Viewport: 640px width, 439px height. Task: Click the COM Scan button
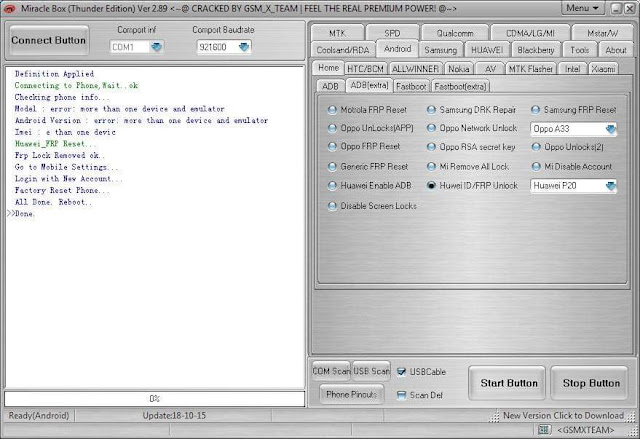[331, 371]
